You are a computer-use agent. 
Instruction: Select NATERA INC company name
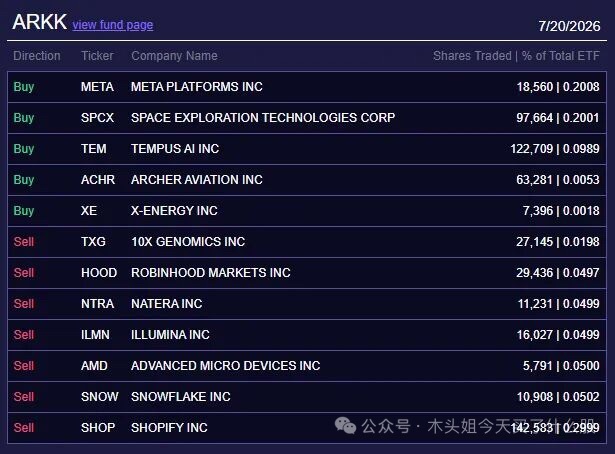pos(167,303)
